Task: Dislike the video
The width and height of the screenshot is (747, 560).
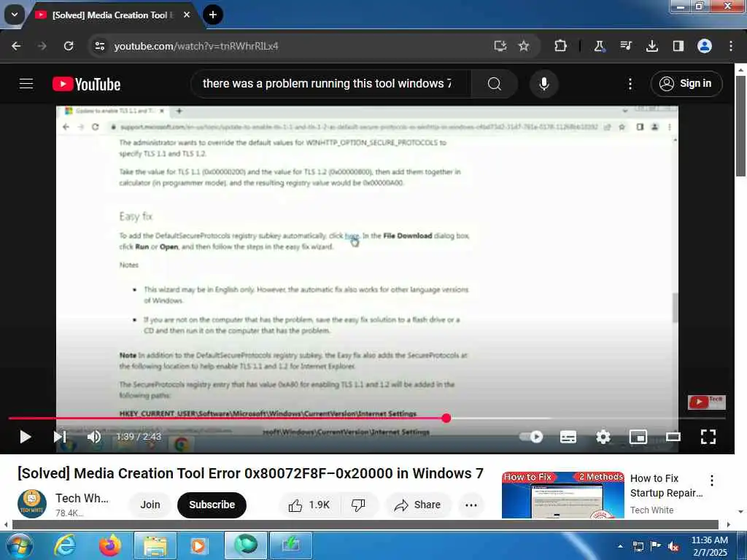Action: pyautogui.click(x=358, y=505)
